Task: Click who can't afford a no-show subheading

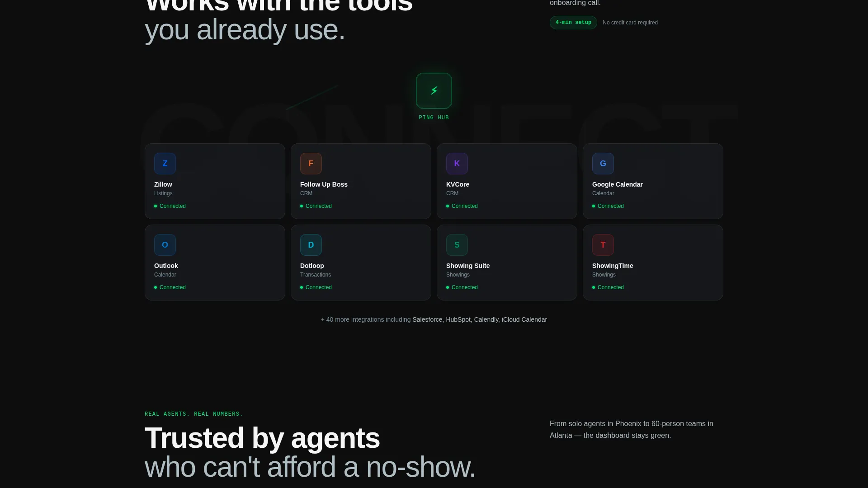Action: [x=310, y=467]
